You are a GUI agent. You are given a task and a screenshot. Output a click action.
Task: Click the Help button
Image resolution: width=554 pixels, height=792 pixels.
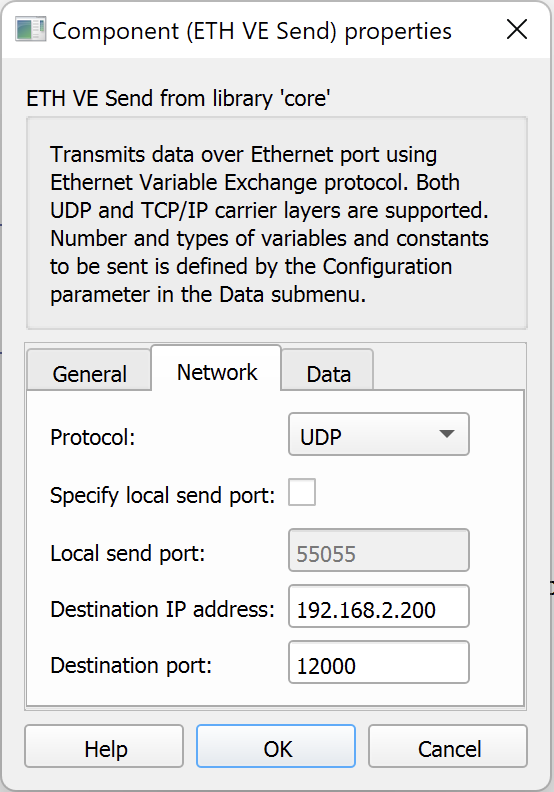pos(104,747)
